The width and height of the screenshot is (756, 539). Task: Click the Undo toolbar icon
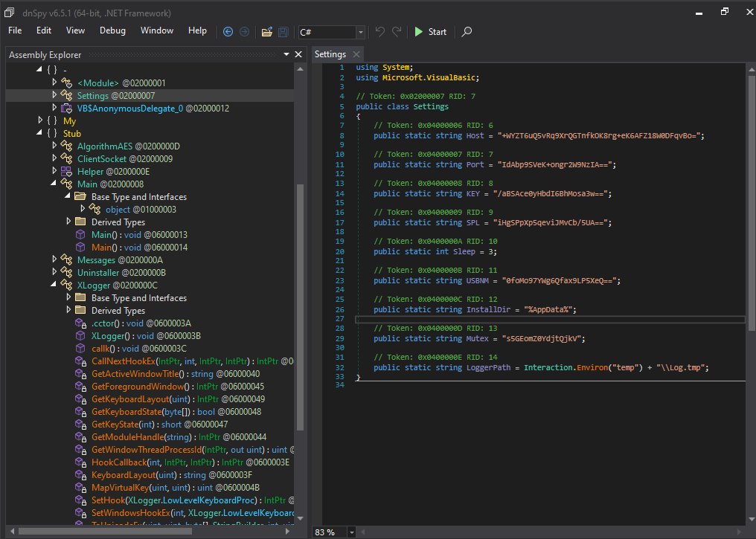tap(380, 32)
